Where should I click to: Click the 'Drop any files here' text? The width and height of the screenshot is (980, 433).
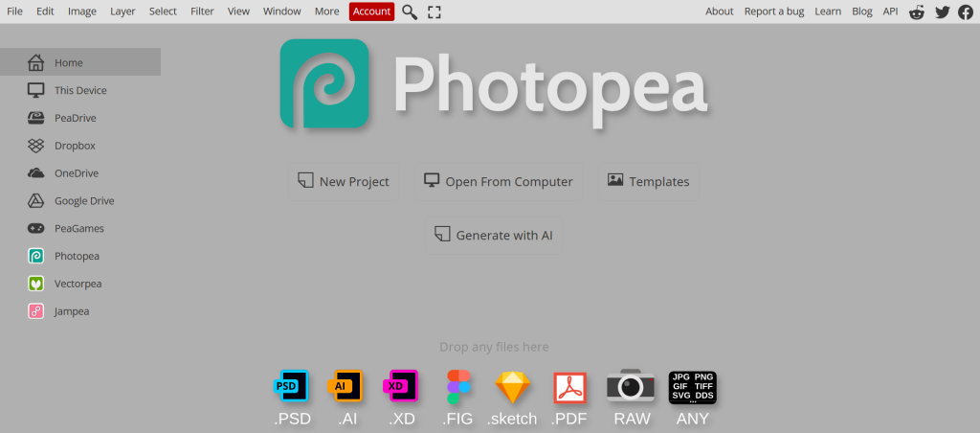click(x=494, y=347)
